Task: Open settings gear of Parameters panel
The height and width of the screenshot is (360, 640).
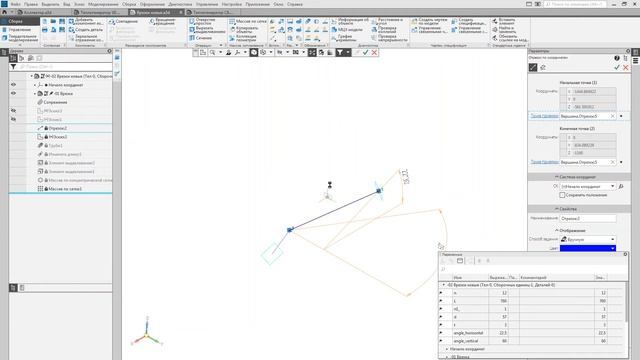Action: (x=628, y=51)
